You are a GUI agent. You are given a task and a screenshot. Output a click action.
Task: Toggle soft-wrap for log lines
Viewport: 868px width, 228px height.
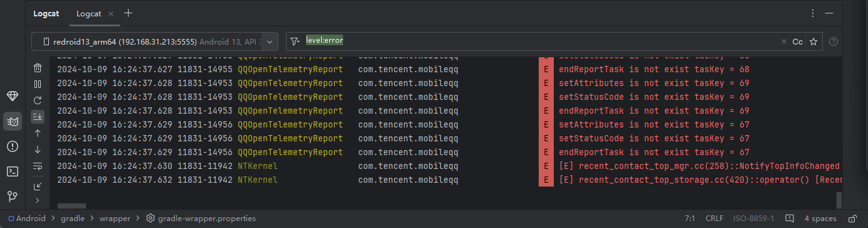pos(38,166)
